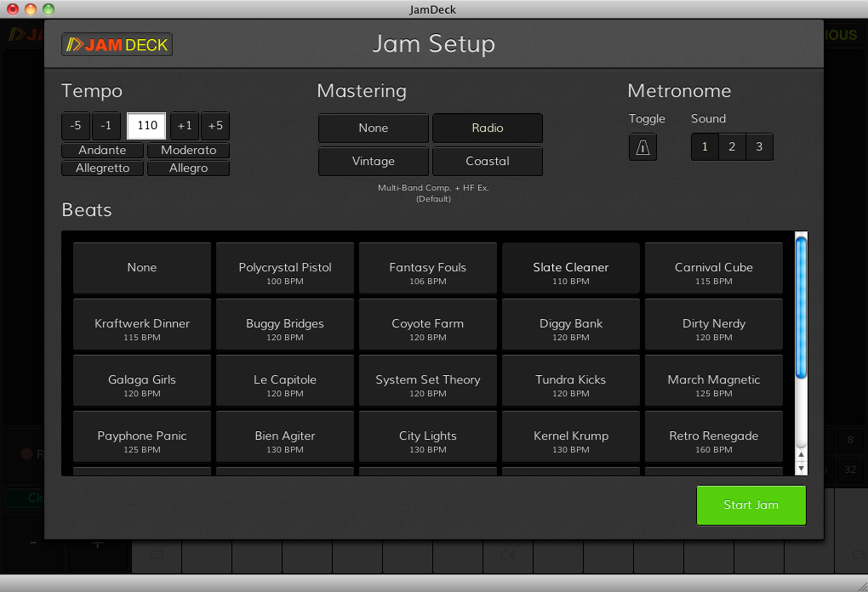Choose metronome sound 2
Image resolution: width=868 pixels, height=592 pixels.
pyautogui.click(x=732, y=146)
